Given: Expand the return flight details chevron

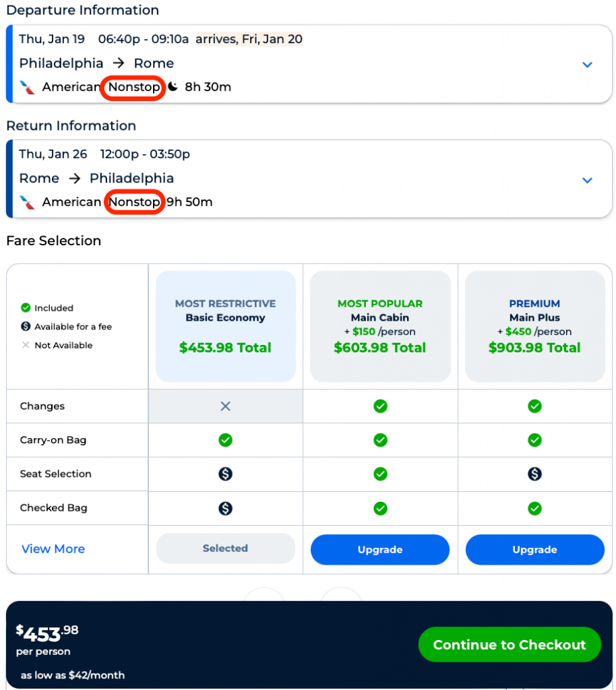Looking at the screenshot, I should click(587, 180).
